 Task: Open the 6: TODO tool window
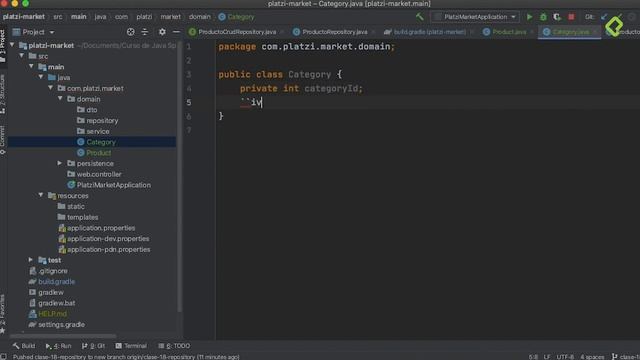(174, 346)
